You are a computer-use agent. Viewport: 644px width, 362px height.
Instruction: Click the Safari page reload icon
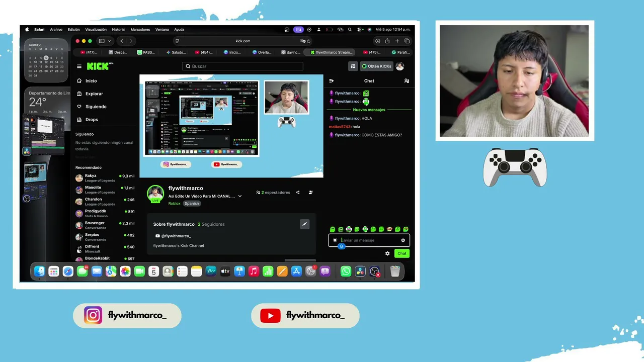coord(308,41)
